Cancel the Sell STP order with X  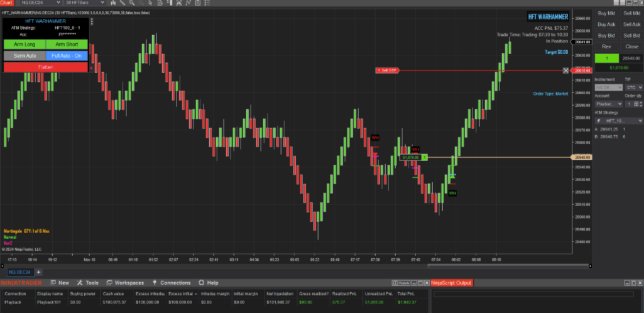pos(565,70)
